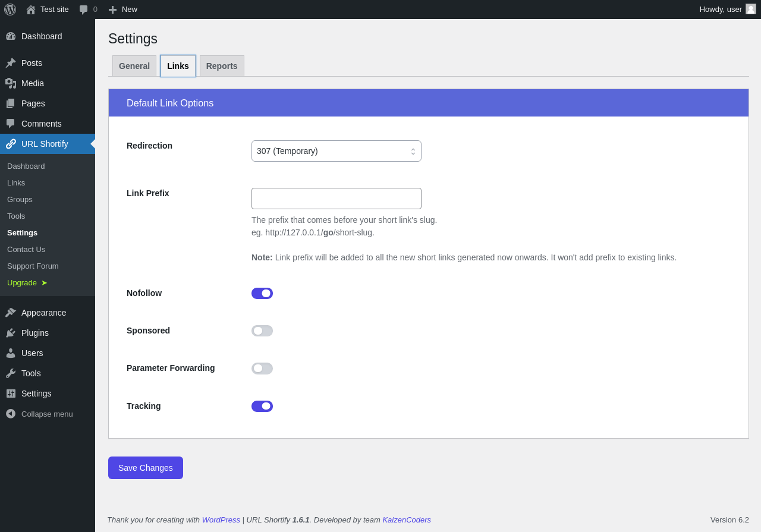Click the Media library icon
This screenshot has height=532, width=761.
(11, 83)
